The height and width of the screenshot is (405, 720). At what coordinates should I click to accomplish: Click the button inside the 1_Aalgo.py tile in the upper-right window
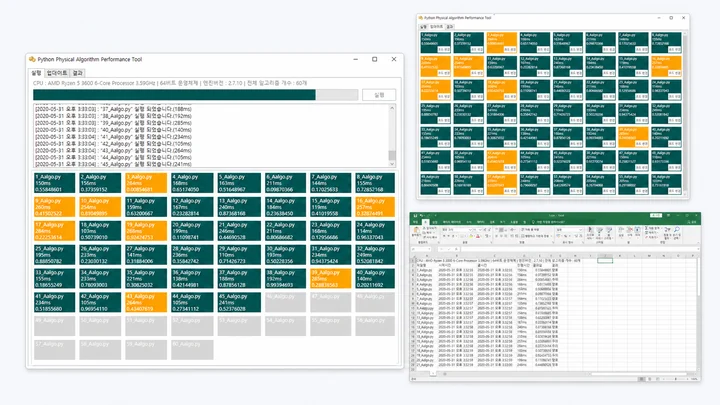click(x=444, y=49)
